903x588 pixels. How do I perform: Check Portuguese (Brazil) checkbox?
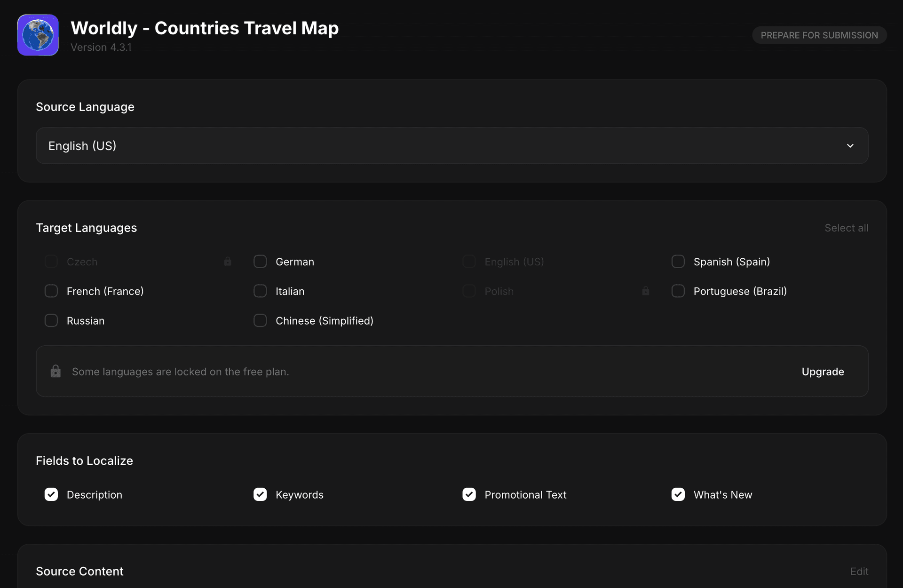point(678,291)
